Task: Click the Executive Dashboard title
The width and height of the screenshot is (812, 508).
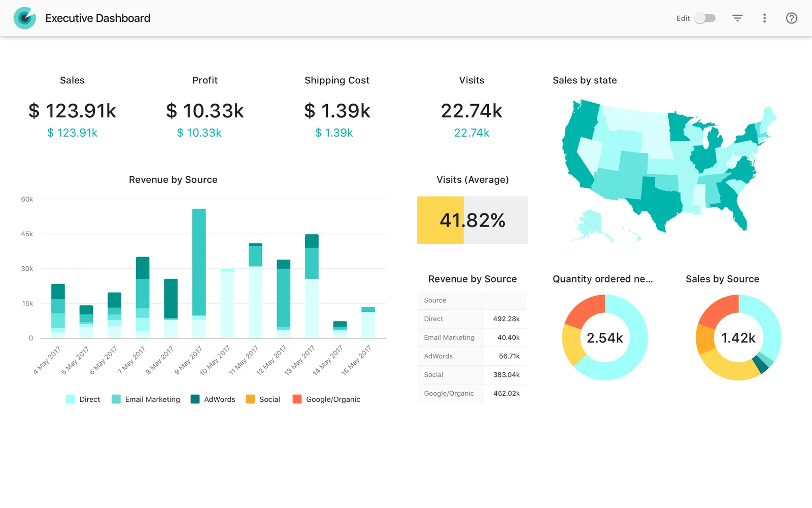Action: pyautogui.click(x=98, y=18)
